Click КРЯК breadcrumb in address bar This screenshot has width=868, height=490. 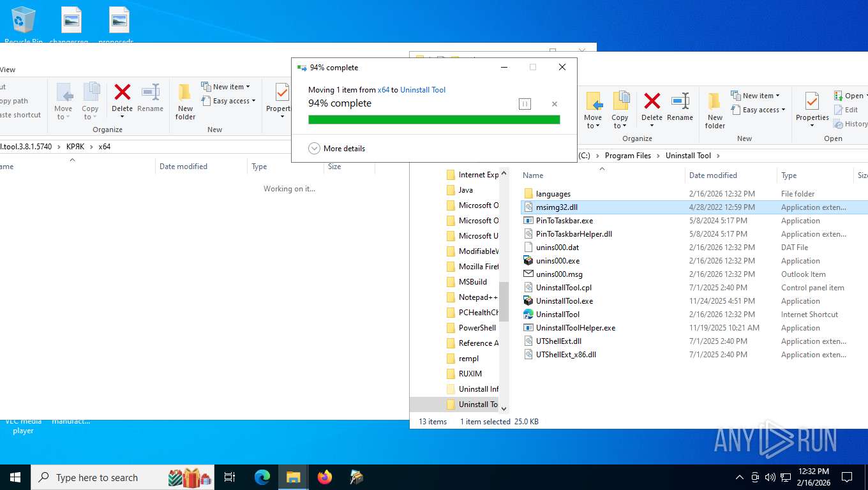click(75, 147)
